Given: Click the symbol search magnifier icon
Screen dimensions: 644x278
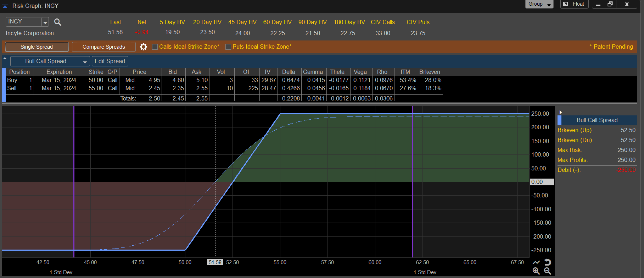Looking at the screenshot, I should [x=58, y=22].
